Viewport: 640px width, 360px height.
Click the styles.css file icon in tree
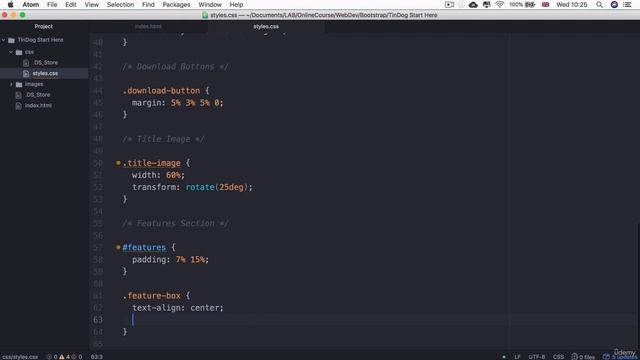point(26,73)
